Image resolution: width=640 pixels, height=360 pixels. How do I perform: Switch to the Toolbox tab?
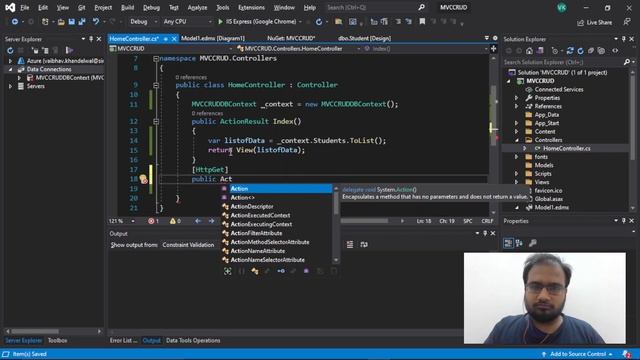coord(58,340)
